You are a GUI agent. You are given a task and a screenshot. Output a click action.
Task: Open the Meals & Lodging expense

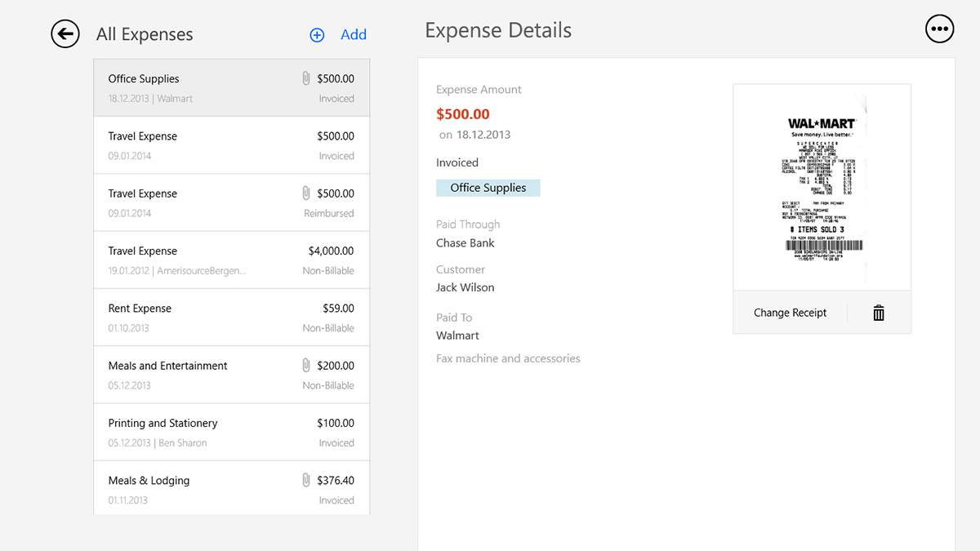pos(231,489)
